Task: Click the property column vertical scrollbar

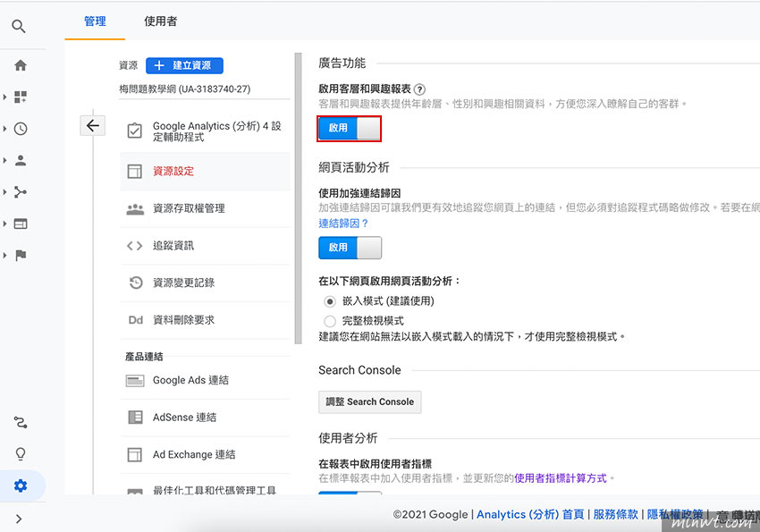Action: [298, 198]
